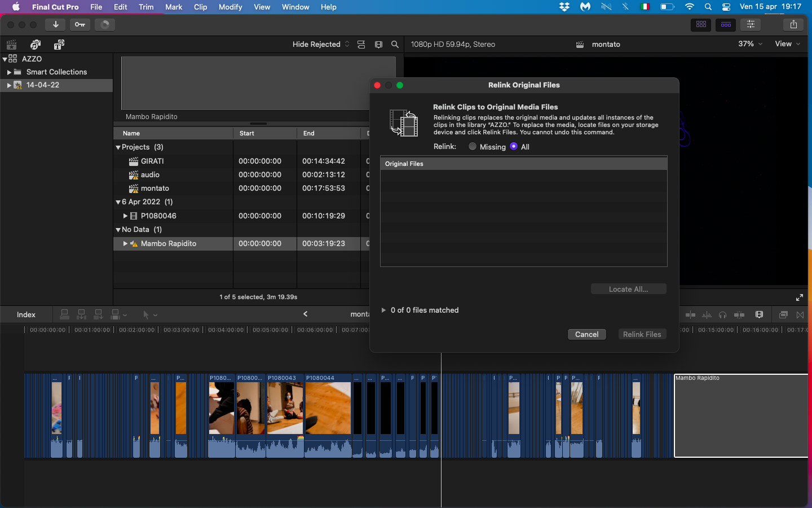This screenshot has width=812, height=508.
Task: Click the Relink Files button
Action: [642, 334]
